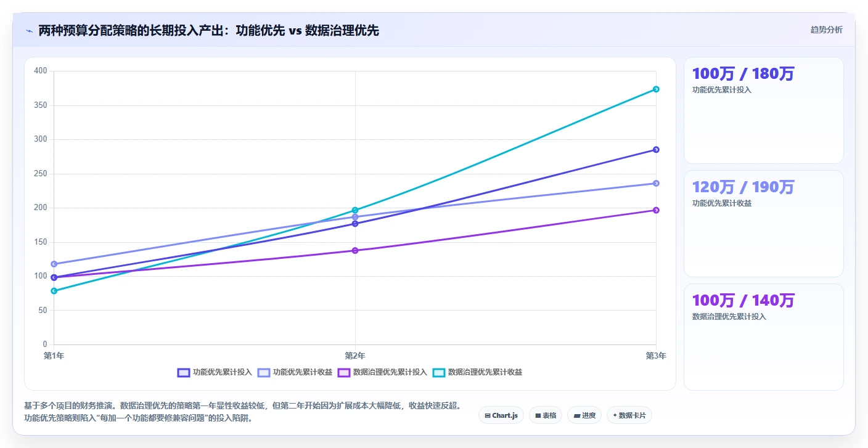
Task: Click the 表格 tag button
Action: click(546, 415)
